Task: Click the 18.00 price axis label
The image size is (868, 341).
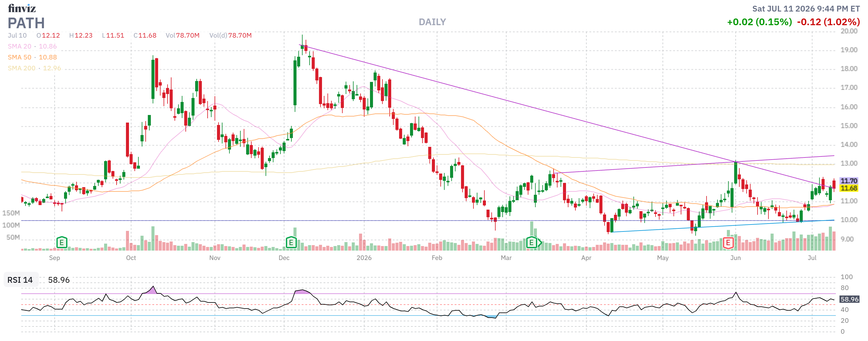Action: (849, 69)
